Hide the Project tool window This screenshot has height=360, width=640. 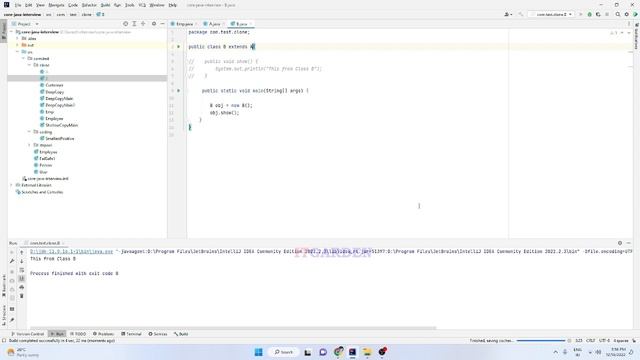pyautogui.click(x=162, y=24)
